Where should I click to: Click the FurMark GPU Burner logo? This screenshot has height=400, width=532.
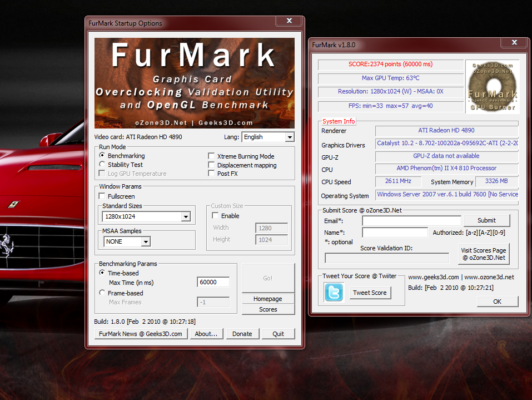coord(493,86)
